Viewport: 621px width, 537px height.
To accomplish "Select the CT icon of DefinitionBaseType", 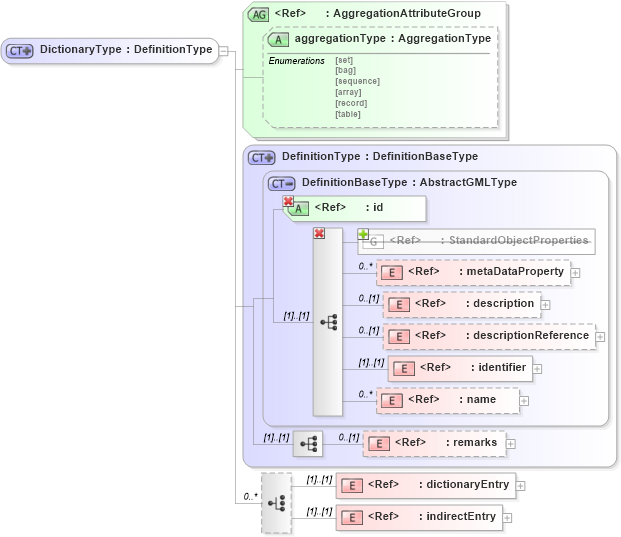I will pyautogui.click(x=282, y=183).
